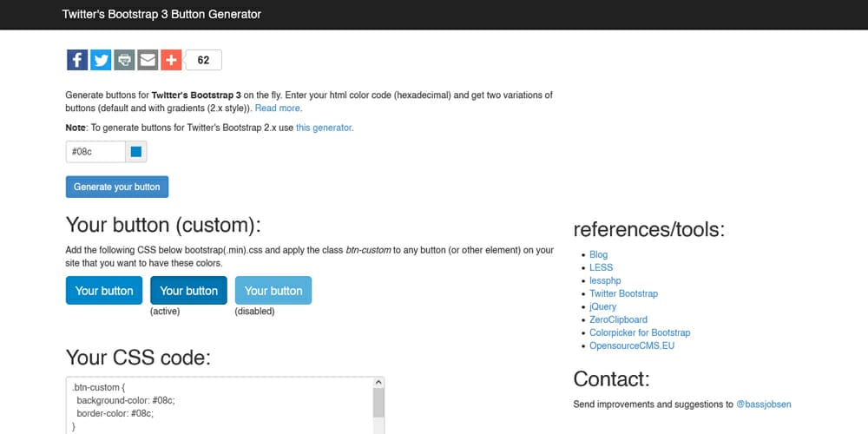The width and height of the screenshot is (868, 434).
Task: Open the blue color picker swatch
Action: [x=136, y=152]
